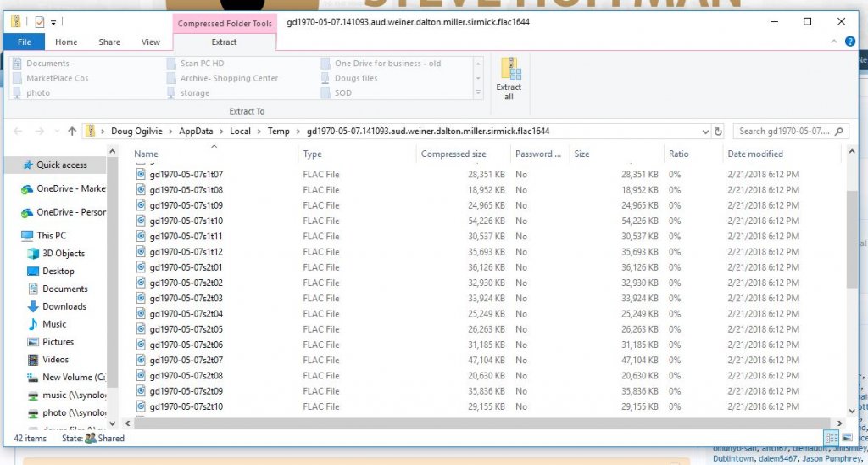Viewport: 868px width, 465px height.
Task: Expand the Extract To destinations list
Action: click(479, 93)
